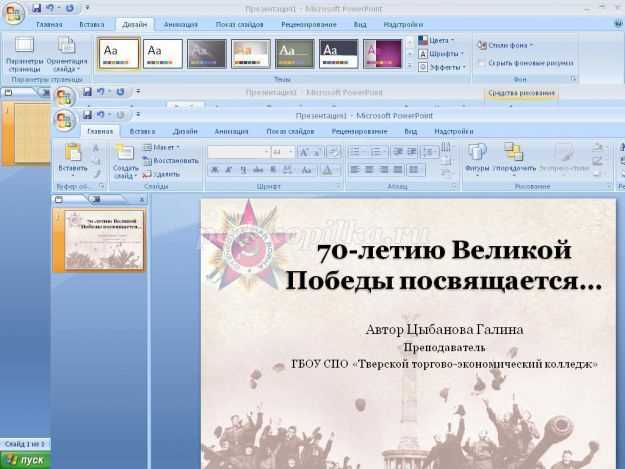Open the Office button of the middle PowerPoint window
Viewport: 625px width, 469px height.
[x=65, y=97]
